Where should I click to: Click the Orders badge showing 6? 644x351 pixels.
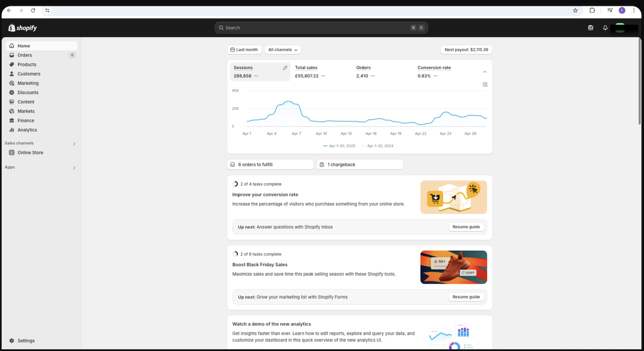(72, 55)
